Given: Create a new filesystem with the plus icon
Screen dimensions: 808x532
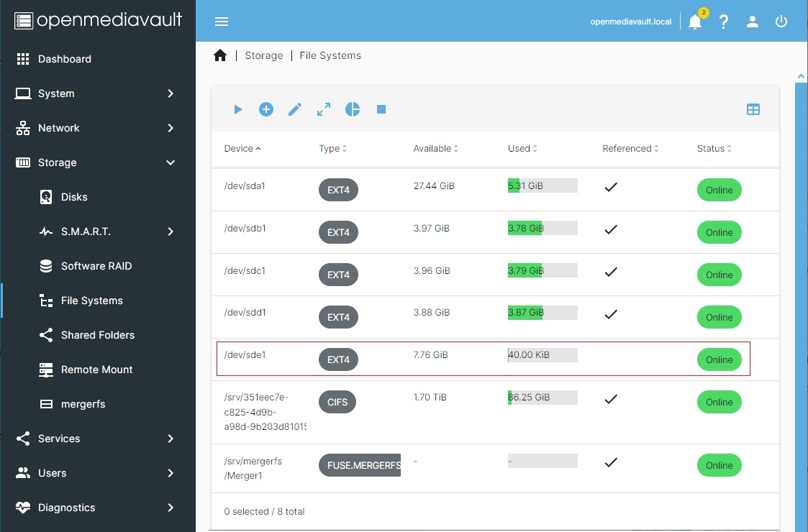Looking at the screenshot, I should pos(266,109).
